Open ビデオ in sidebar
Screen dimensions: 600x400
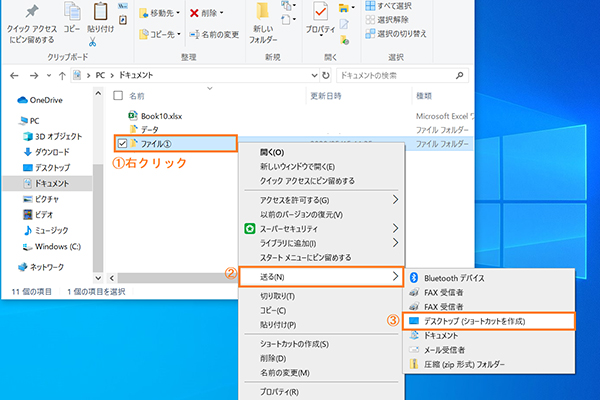(x=38, y=215)
